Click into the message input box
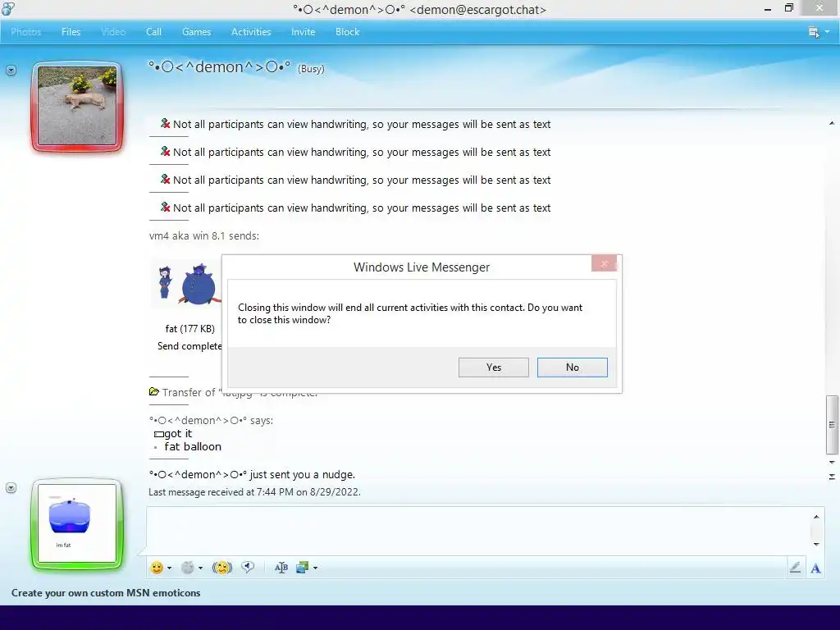The height and width of the screenshot is (630, 840). [x=478, y=531]
